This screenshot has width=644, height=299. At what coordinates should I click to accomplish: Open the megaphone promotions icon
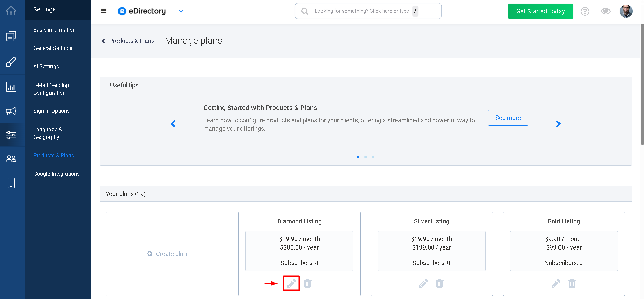point(11,111)
